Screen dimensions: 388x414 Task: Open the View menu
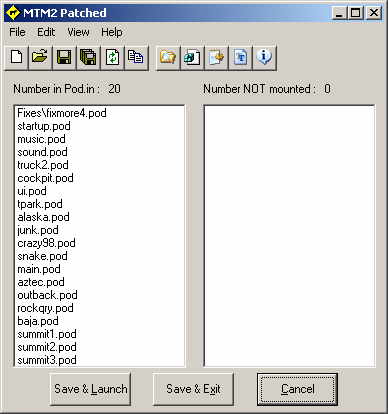tap(78, 32)
